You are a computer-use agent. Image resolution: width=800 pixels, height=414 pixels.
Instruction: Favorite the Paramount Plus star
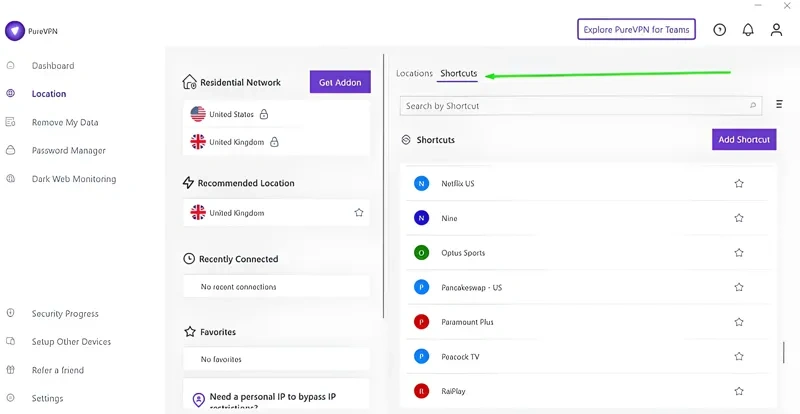tap(739, 322)
